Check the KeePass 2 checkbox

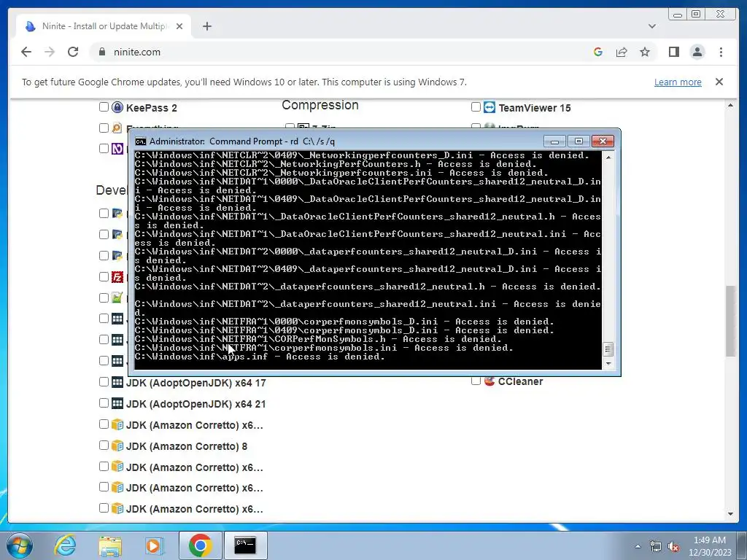(104, 106)
